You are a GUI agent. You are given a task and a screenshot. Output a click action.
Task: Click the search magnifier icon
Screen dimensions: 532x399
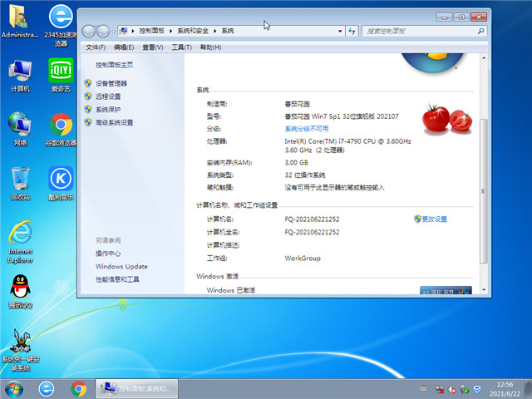pyautogui.click(x=480, y=32)
